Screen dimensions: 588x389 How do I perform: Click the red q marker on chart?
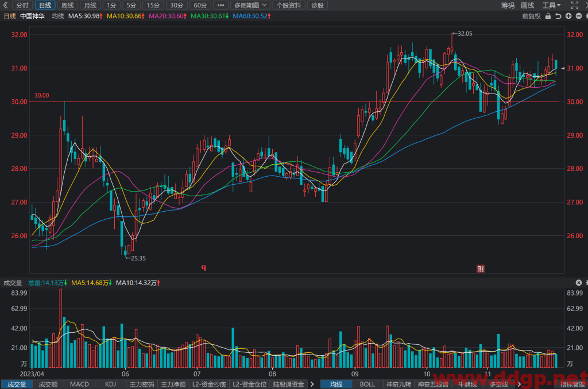point(204,267)
